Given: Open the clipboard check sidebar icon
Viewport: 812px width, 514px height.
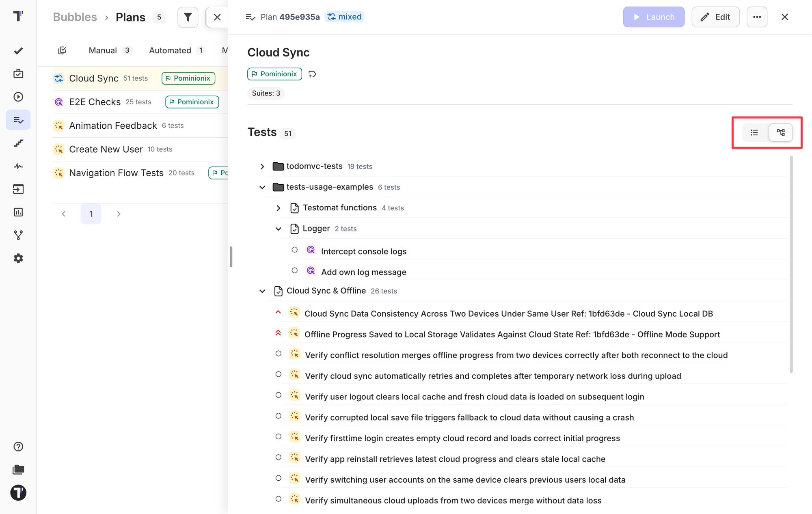Looking at the screenshot, I should (18, 73).
